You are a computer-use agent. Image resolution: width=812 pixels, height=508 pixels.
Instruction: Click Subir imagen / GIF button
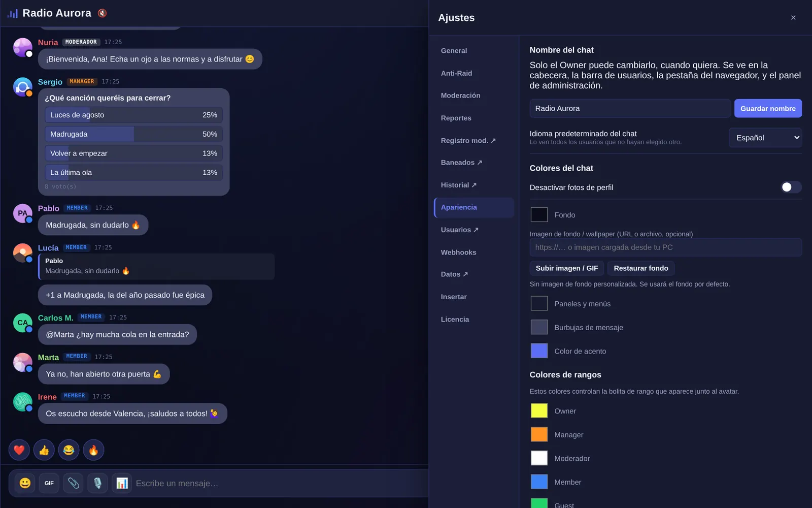click(567, 268)
